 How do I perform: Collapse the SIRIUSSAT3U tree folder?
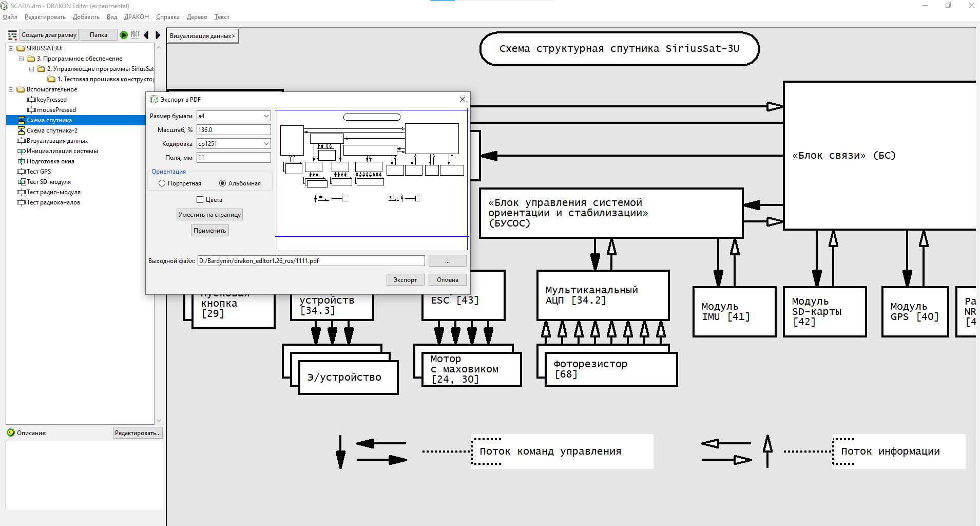(x=11, y=48)
